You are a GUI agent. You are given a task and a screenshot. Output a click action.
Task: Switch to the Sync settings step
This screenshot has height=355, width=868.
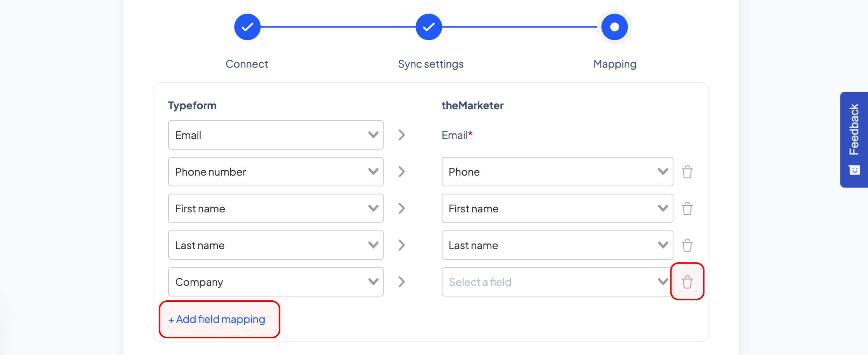tap(431, 64)
